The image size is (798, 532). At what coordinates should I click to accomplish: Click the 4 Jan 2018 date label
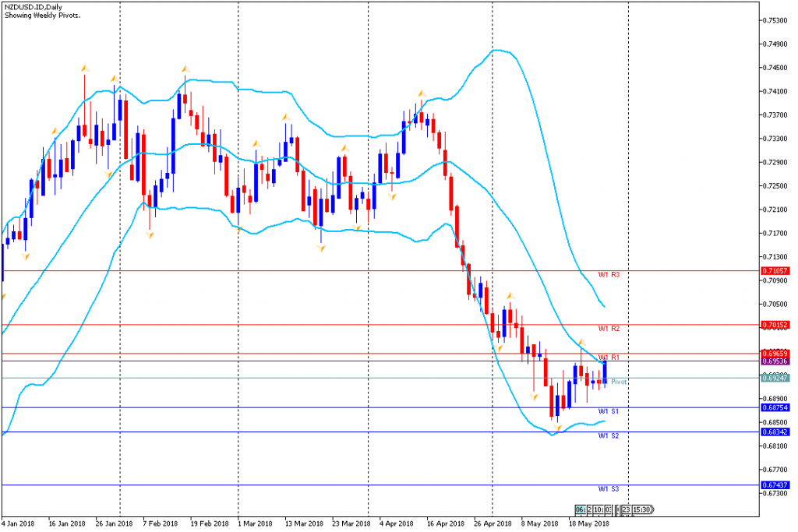pos(19,523)
